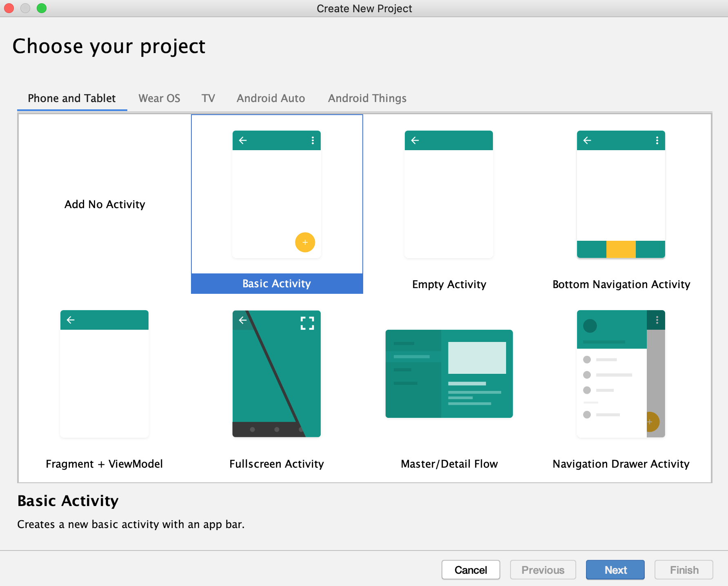The image size is (728, 586).
Task: Open the Android Things tab
Action: tap(366, 98)
